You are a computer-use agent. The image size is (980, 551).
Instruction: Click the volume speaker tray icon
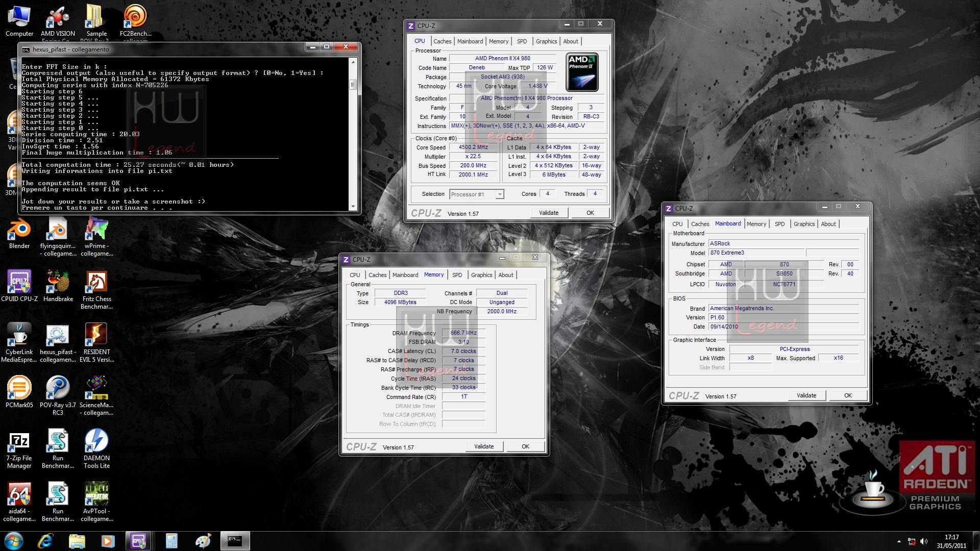[x=924, y=541]
